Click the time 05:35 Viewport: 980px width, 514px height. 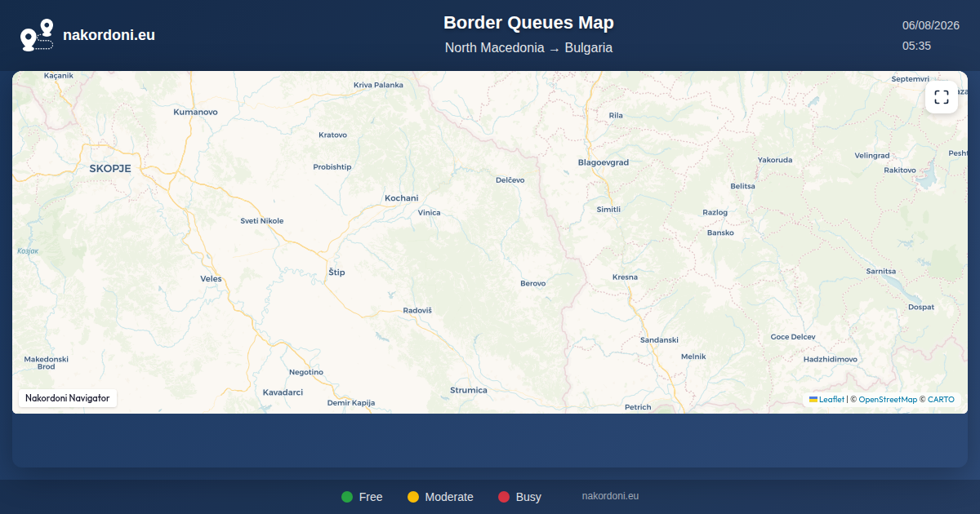[x=916, y=46]
